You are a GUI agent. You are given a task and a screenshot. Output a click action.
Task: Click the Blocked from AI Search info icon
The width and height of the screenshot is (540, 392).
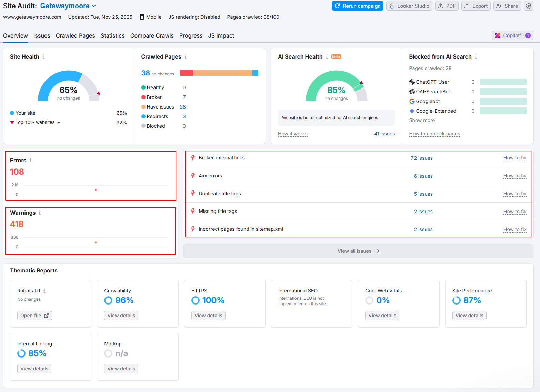(x=476, y=56)
